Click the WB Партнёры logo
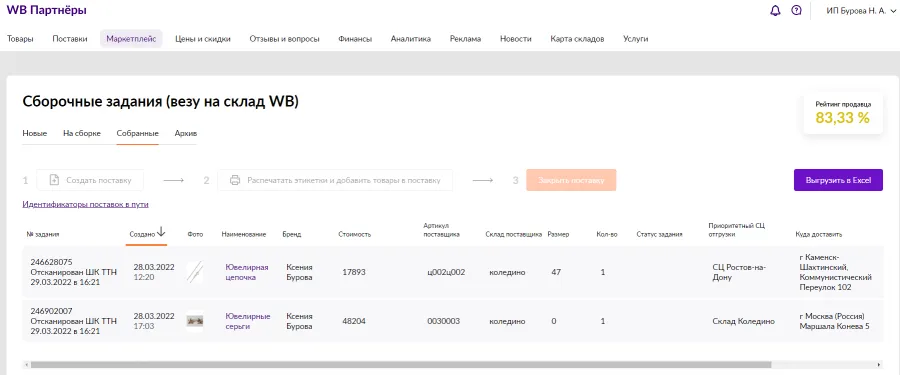Image resolution: width=900 pixels, height=375 pixels. pyautogui.click(x=46, y=10)
